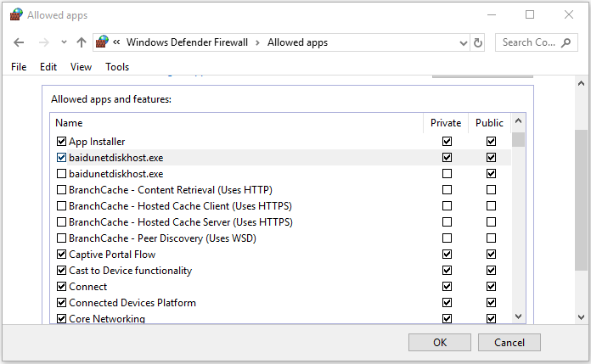Click the window scrollbar down arrow
Viewport: 591px width, 364px height.
pos(581,317)
